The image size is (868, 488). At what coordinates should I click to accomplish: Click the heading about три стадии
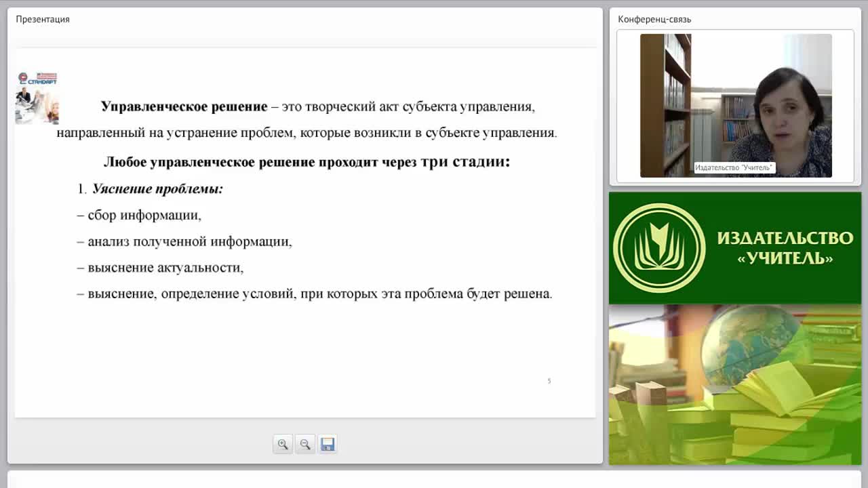tap(307, 162)
